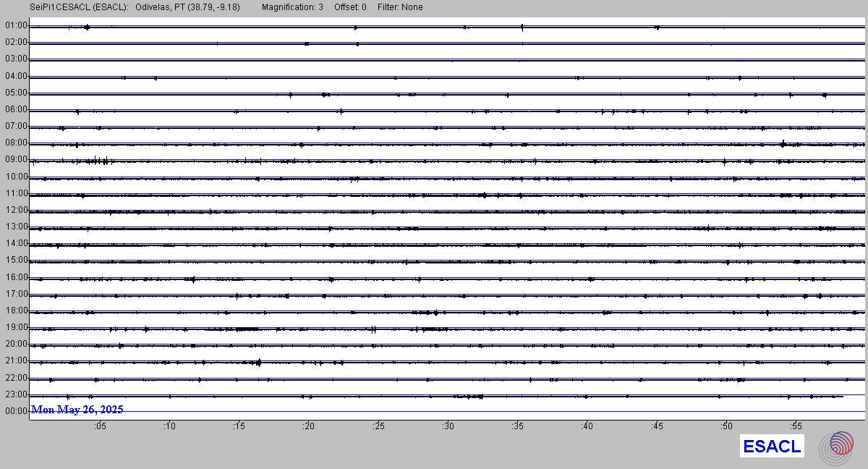
Task: Click the 09:00 hour label
Action: coord(16,159)
